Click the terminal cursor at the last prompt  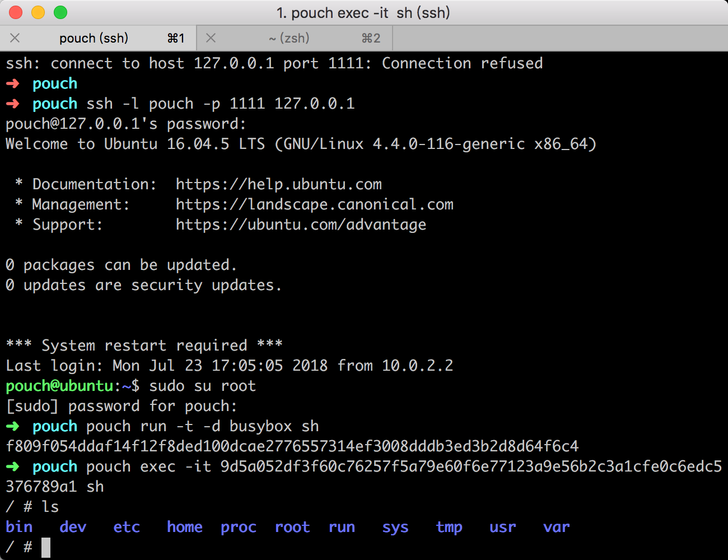coord(46,547)
